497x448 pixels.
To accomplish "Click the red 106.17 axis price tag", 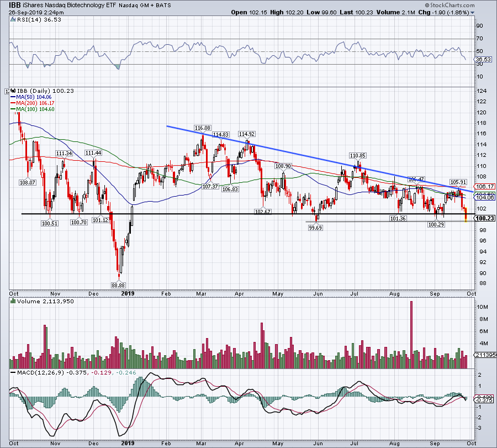I will point(484,186).
